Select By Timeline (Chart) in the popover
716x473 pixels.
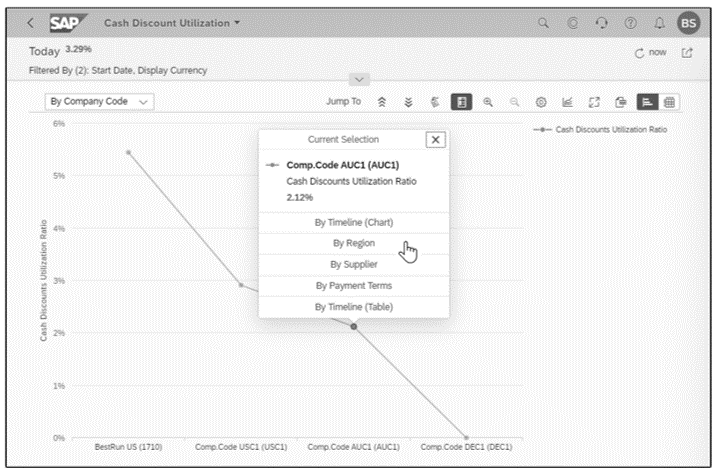[354, 222]
